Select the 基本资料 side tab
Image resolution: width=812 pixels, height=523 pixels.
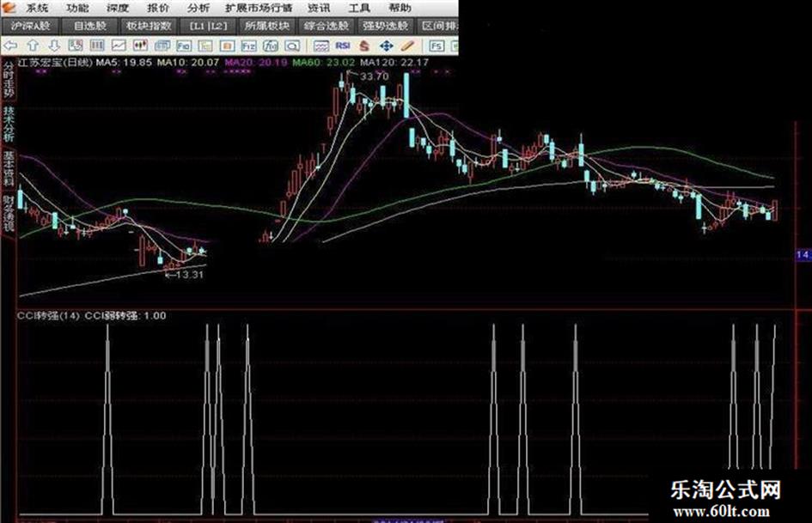tap(9, 169)
